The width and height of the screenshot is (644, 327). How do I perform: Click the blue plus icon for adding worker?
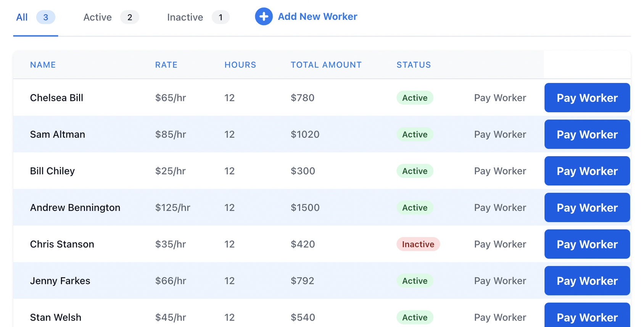[x=264, y=16]
